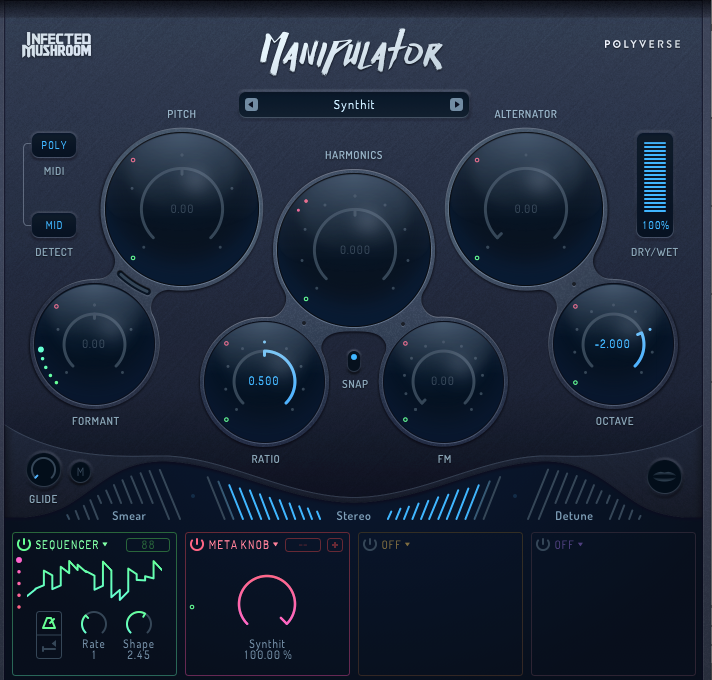Viewport: 712px width, 680px height.
Task: Click the pink modulation dot on Ratio knob
Action: click(226, 344)
